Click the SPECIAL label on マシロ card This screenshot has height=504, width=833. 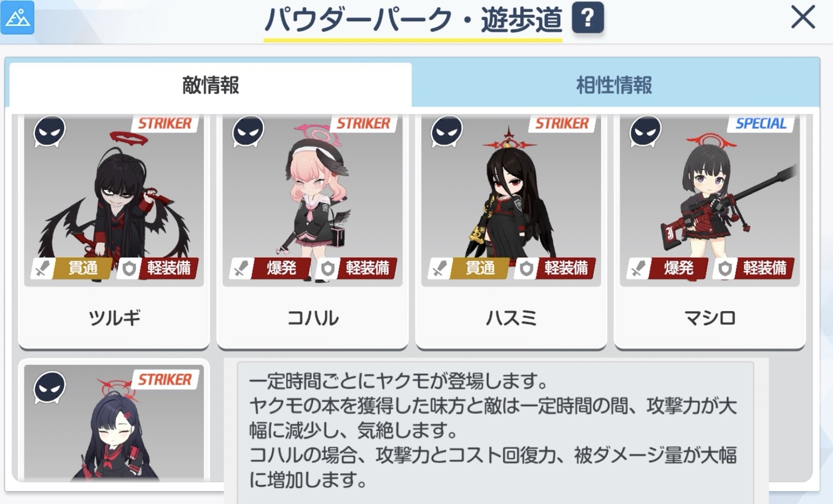[x=761, y=124]
